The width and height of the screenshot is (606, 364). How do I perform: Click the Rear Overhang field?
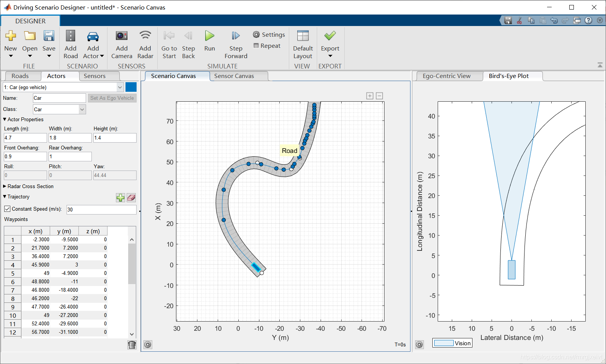pos(70,156)
